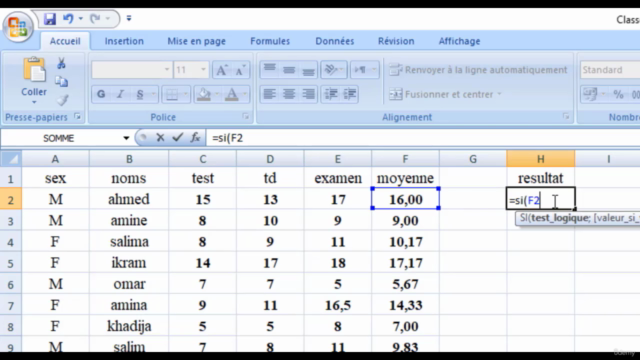
Task: Cut selection with the scissors icon
Action: (61, 63)
